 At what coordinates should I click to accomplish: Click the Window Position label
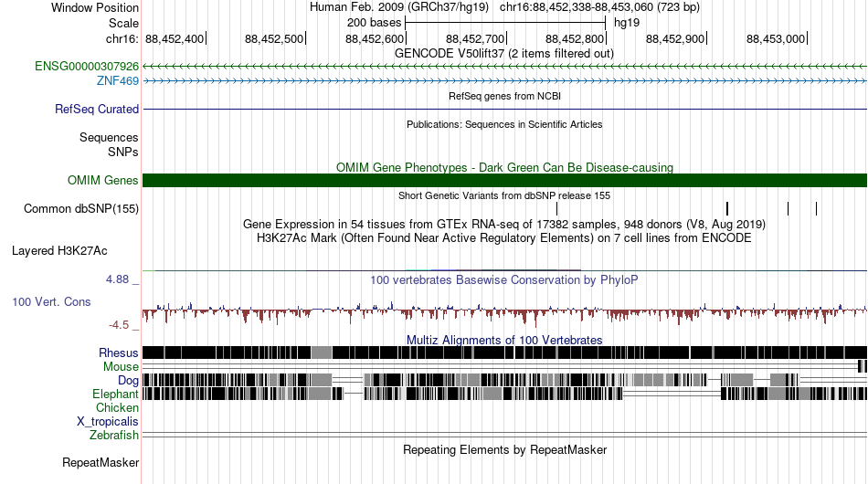pyautogui.click(x=95, y=7)
